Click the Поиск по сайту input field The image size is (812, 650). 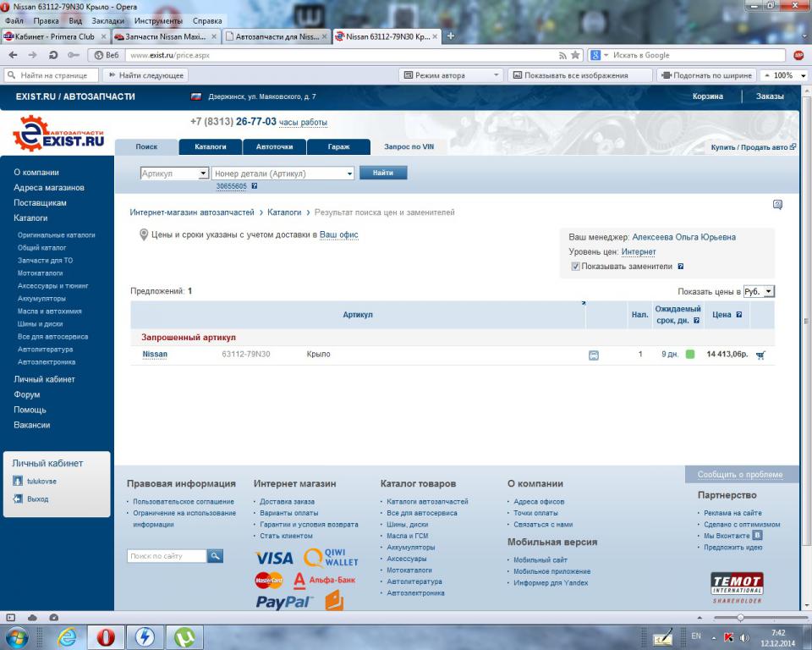[167, 556]
